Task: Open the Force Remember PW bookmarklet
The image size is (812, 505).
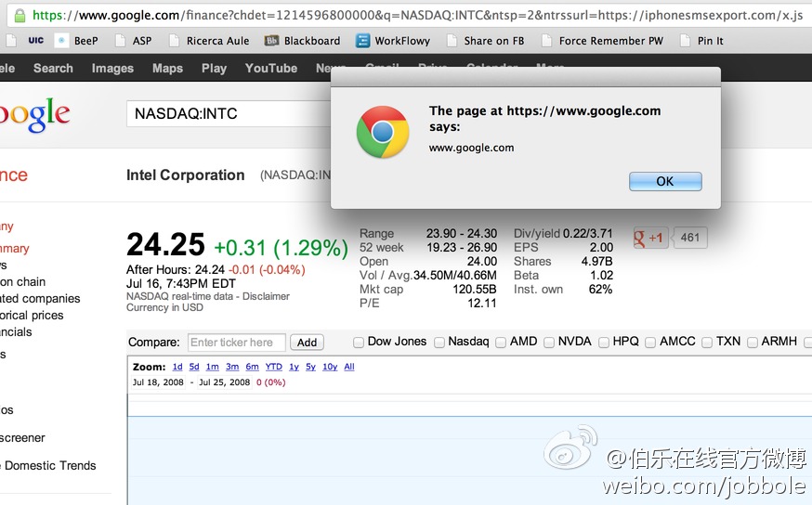Action: click(602, 40)
